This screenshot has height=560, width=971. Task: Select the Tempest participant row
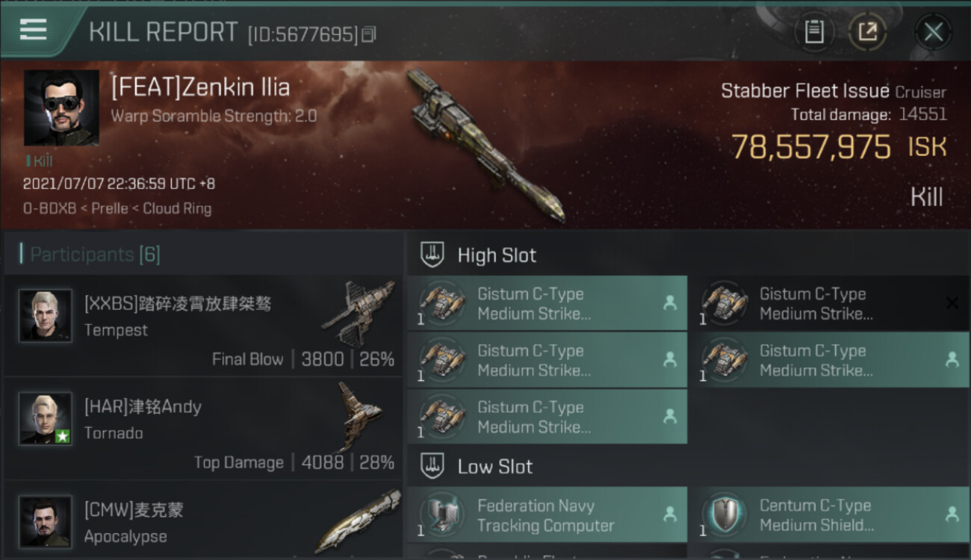pyautogui.click(x=203, y=325)
